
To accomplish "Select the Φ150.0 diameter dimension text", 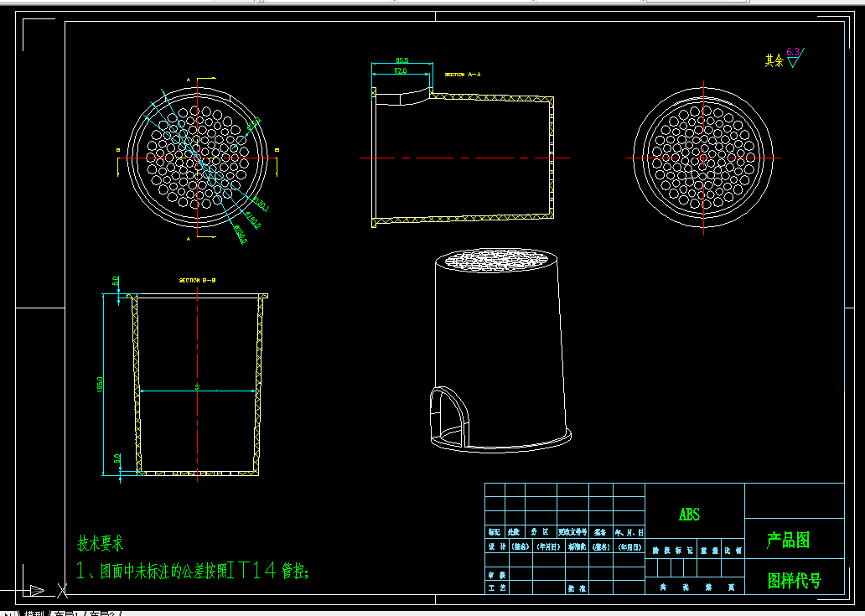I will [240, 233].
